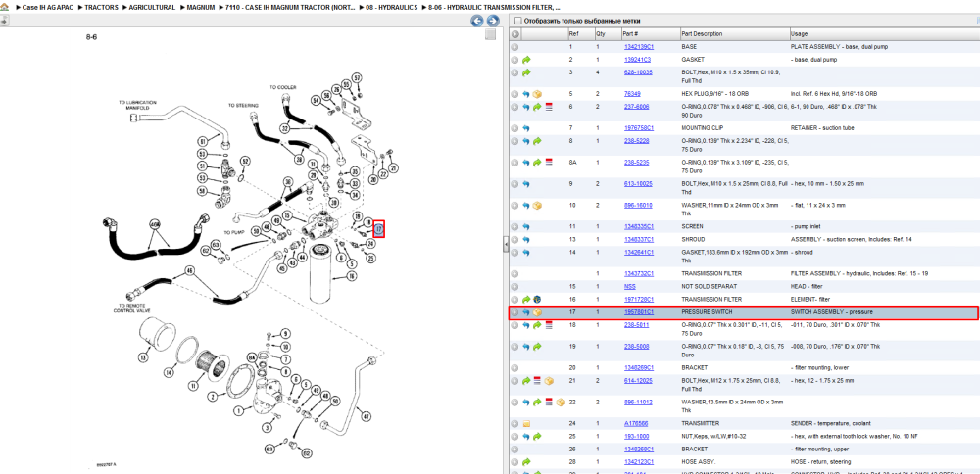980x474 pixels.
Task: Click green arrow in ref 16 filter row
Action: click(x=526, y=299)
